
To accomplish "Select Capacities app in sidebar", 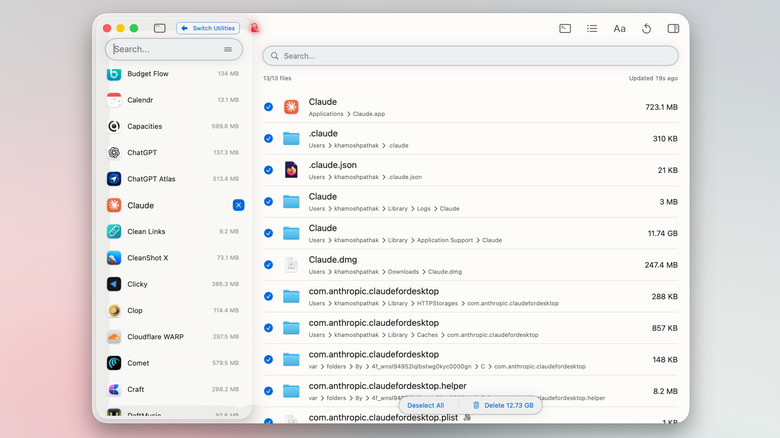I will tap(173, 126).
